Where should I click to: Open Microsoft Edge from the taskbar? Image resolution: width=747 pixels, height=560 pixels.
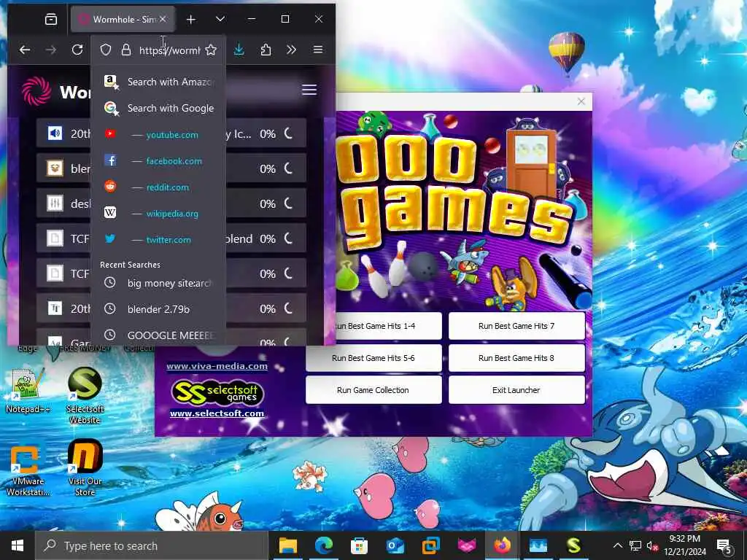(x=323, y=545)
